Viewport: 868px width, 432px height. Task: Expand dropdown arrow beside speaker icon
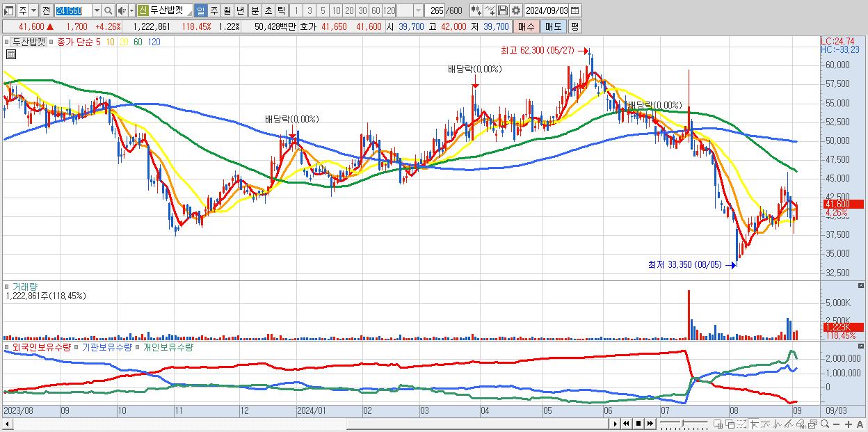(131, 11)
